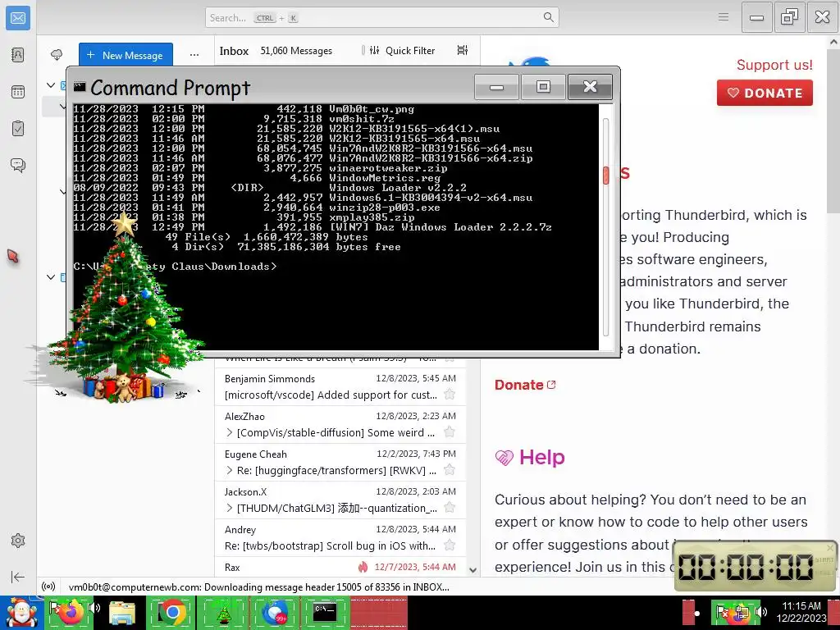Open the folder pane options (three dots)
Screen dimensions: 840x630
pyautogui.click(x=194, y=55)
